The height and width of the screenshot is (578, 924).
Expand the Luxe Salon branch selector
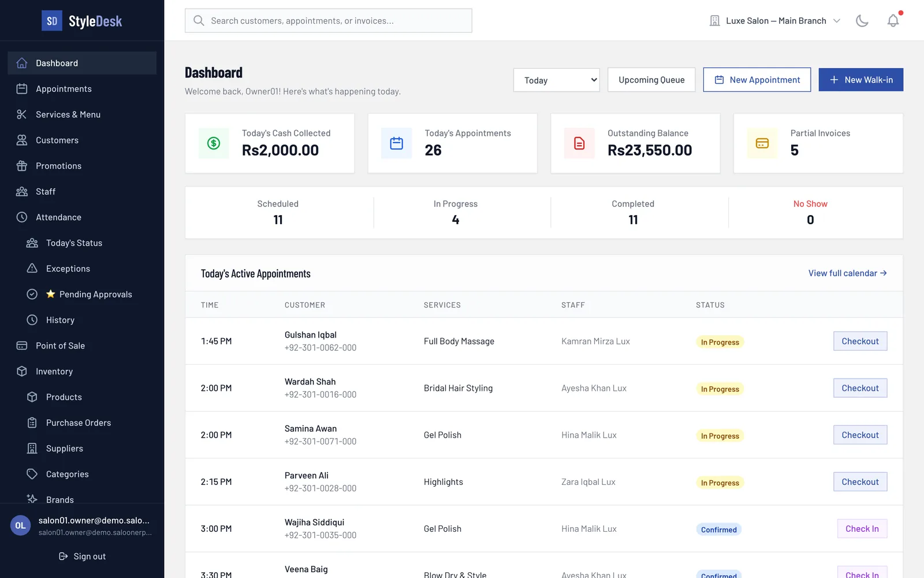(x=775, y=21)
